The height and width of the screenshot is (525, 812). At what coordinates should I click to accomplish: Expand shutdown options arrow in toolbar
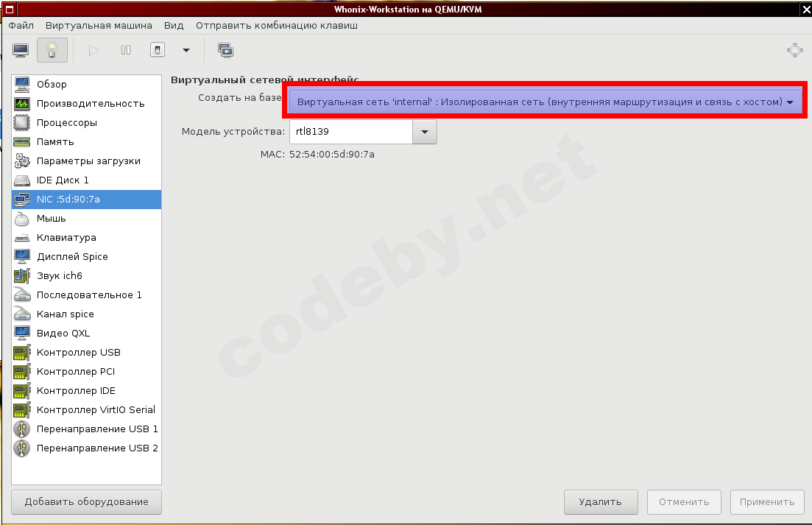[x=186, y=50]
